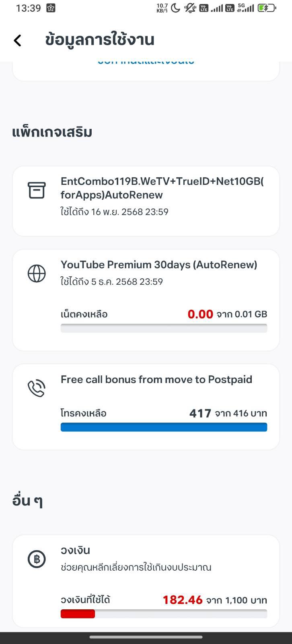Tap the ข้อมูลการใช้งาน page title
The height and width of the screenshot is (644, 292).
100,40
